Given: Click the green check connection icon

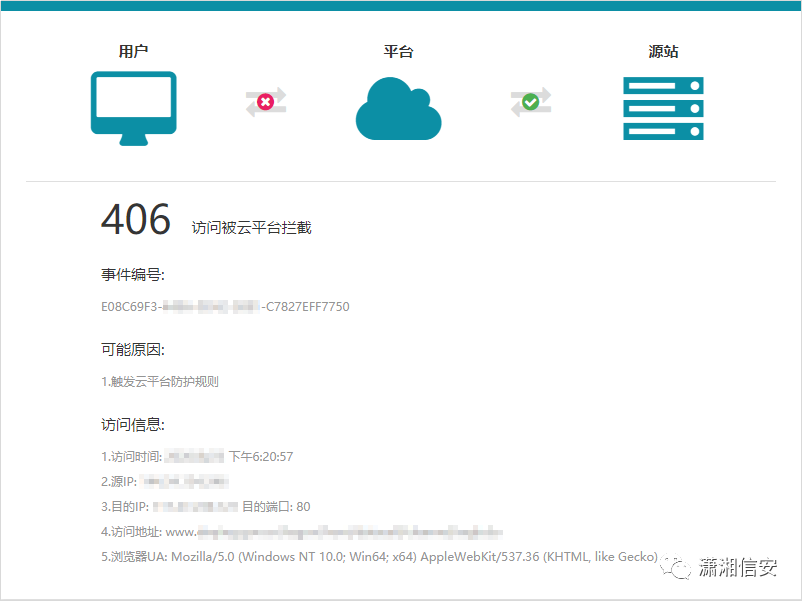Looking at the screenshot, I should point(531,102).
